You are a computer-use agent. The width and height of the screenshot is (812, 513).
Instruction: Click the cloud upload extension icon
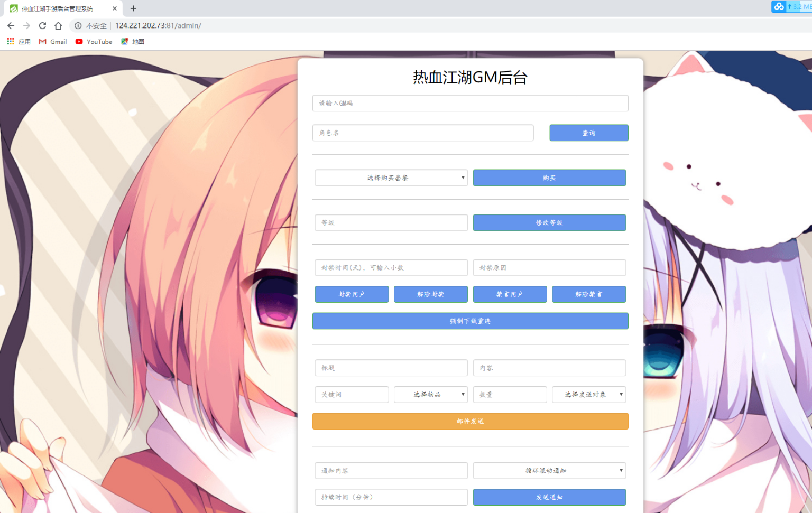click(x=779, y=6)
